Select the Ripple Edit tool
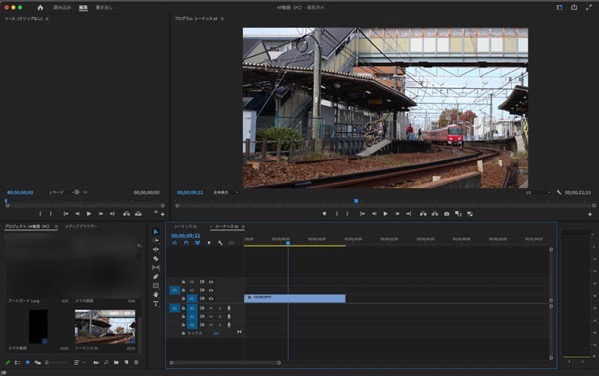Viewport: 599px width, 376px height. [x=155, y=250]
